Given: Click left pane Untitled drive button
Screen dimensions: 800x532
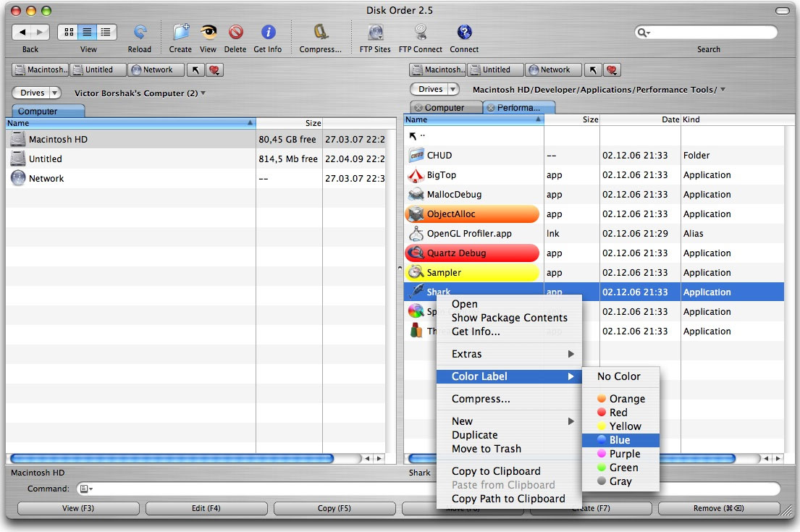Looking at the screenshot, I should [x=98, y=70].
